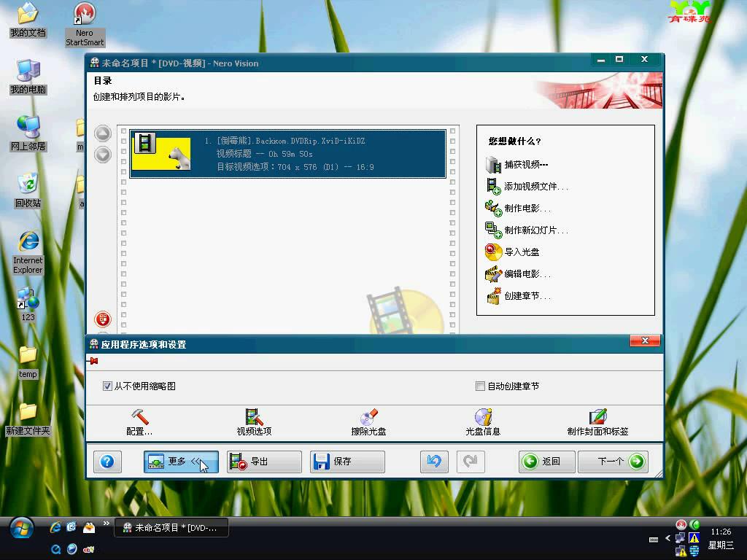The height and width of the screenshot is (560, 747).
Task: Select Make Movie (制作电影)
Action: pyautogui.click(x=518, y=209)
